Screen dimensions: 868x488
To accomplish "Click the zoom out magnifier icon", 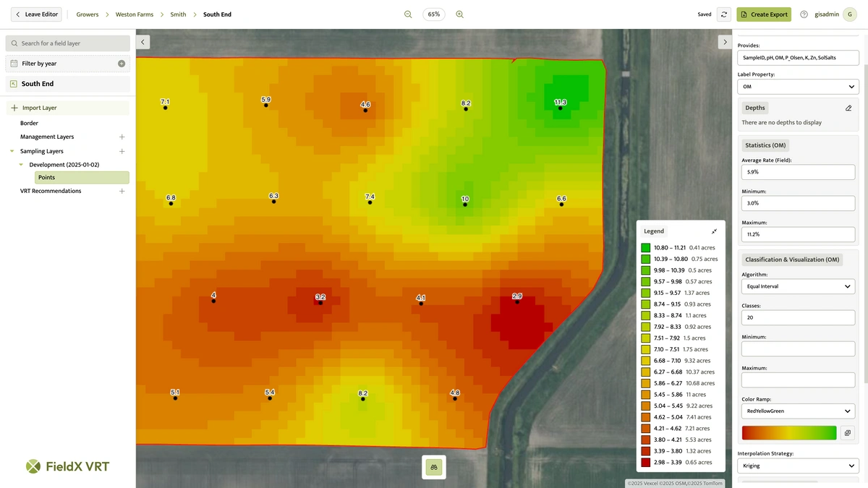I will pos(407,14).
